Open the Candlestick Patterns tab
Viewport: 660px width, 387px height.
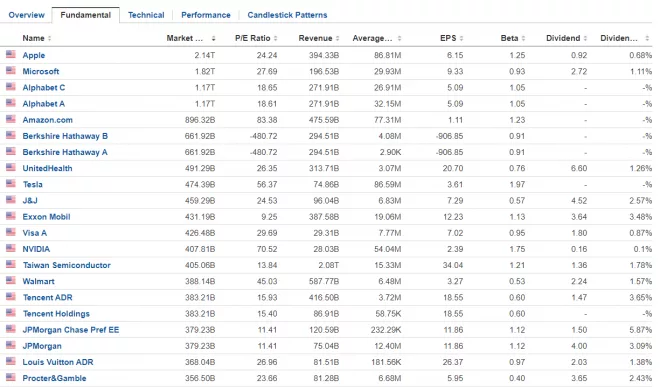point(287,15)
